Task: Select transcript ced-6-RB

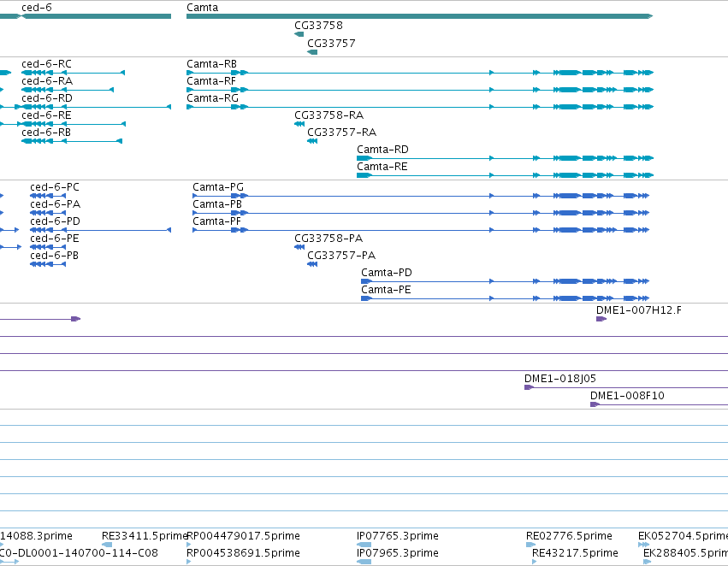Action: (46, 133)
